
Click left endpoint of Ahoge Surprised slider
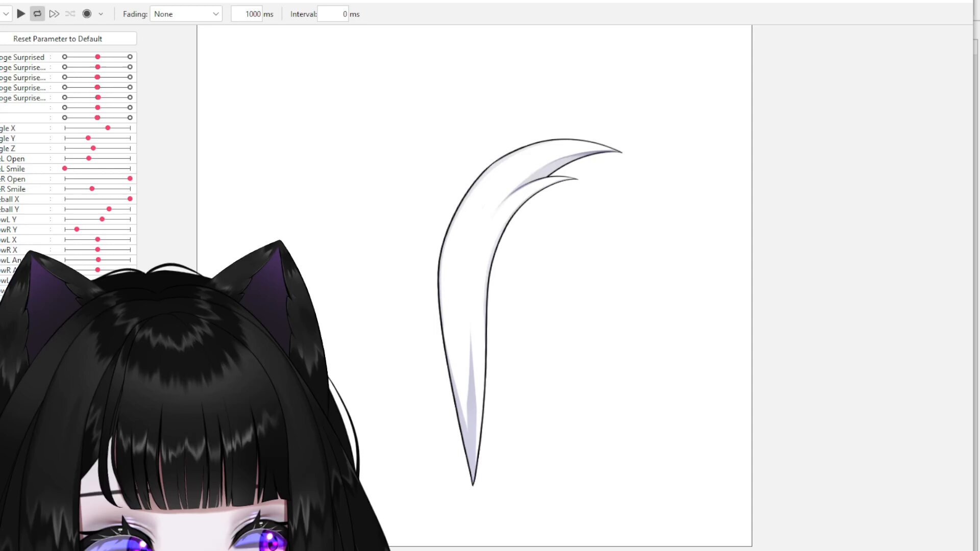click(65, 57)
